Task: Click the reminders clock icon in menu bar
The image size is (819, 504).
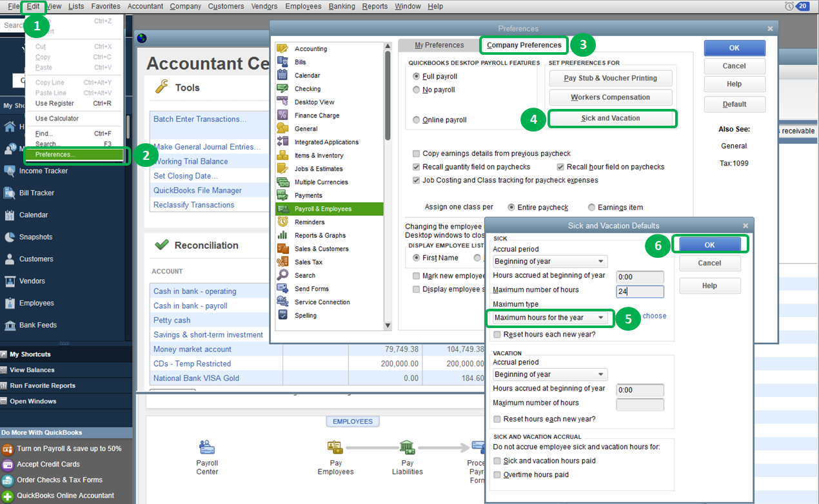Action: [x=789, y=6]
